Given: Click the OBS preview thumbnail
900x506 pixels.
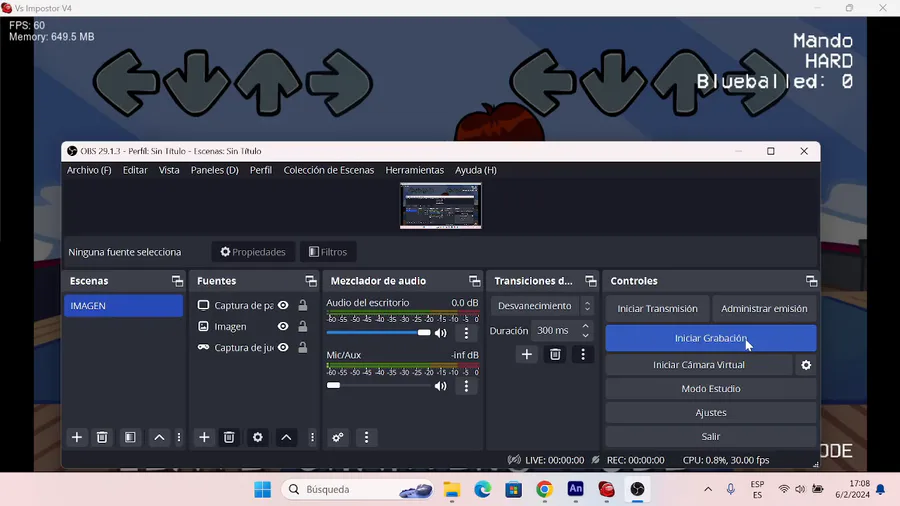Looking at the screenshot, I should pyautogui.click(x=440, y=206).
